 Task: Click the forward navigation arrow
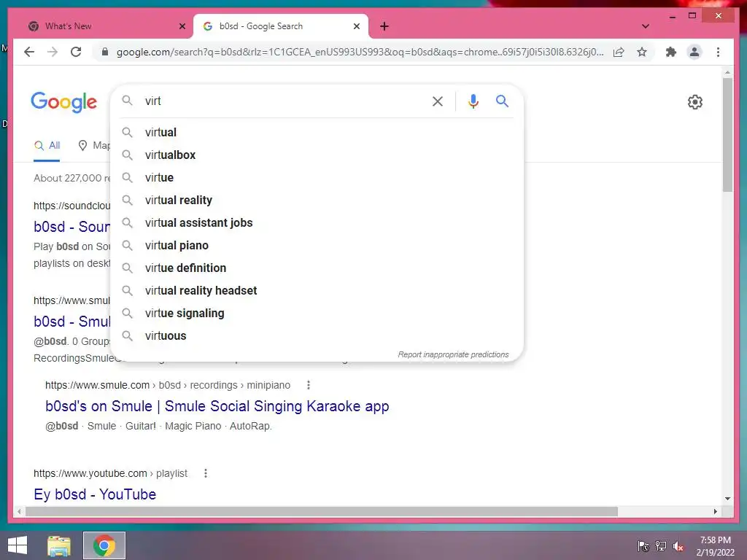point(53,52)
